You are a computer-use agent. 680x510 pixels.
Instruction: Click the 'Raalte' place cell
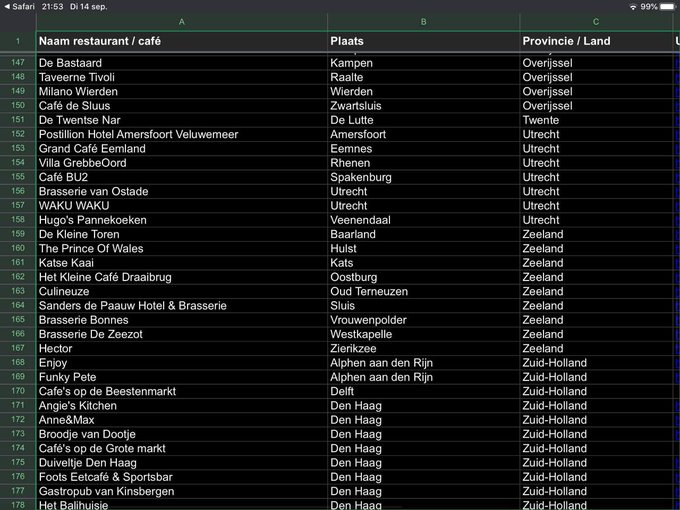(423, 77)
